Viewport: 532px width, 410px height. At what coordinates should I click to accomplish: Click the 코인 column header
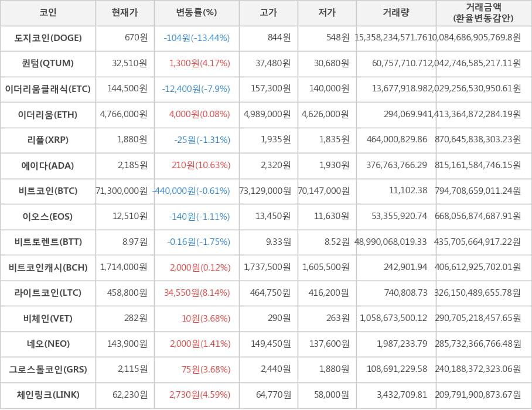[48, 12]
